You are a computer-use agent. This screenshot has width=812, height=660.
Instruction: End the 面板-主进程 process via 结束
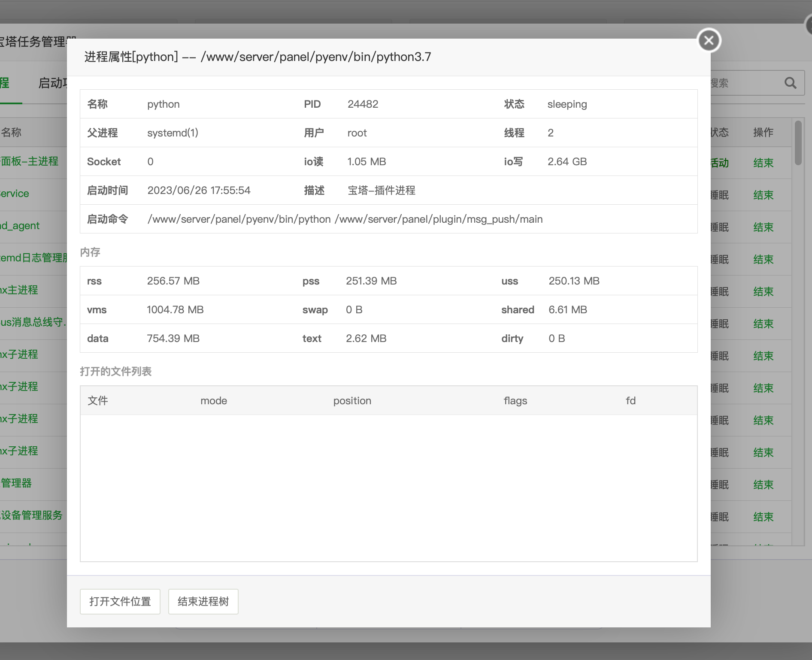point(763,163)
